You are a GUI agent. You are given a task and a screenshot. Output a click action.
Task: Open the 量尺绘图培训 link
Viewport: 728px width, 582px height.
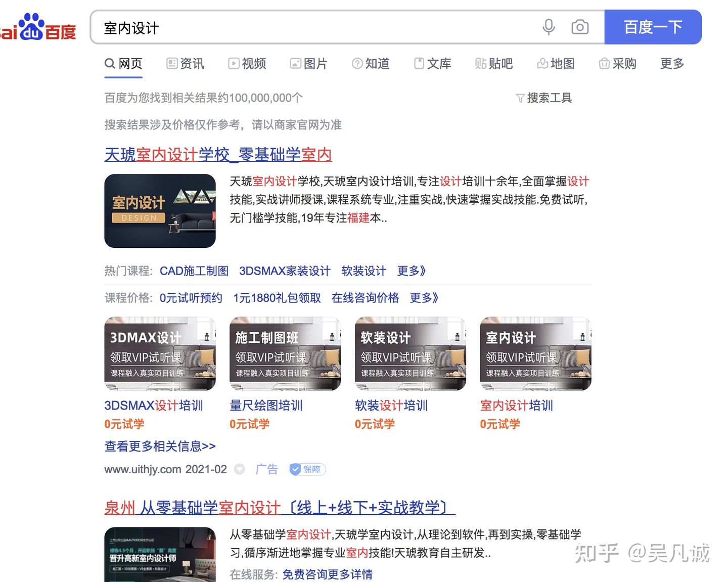pos(266,406)
